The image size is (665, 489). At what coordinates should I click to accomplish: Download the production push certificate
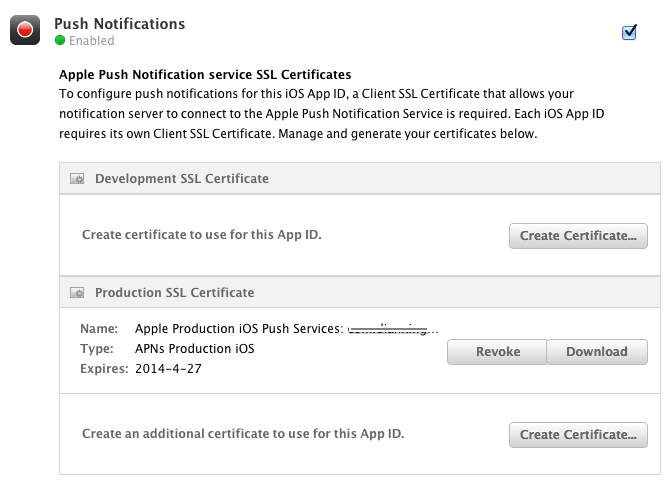click(597, 352)
